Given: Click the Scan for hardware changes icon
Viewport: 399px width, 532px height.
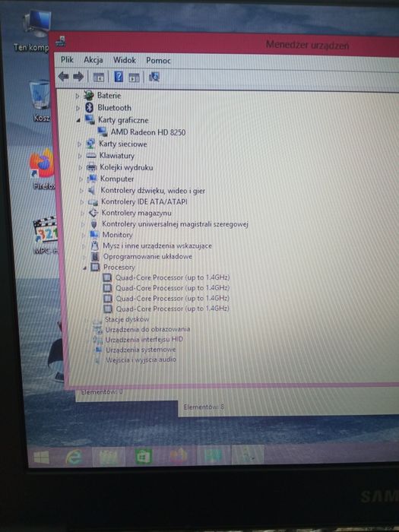Looking at the screenshot, I should pyautogui.click(x=154, y=77).
